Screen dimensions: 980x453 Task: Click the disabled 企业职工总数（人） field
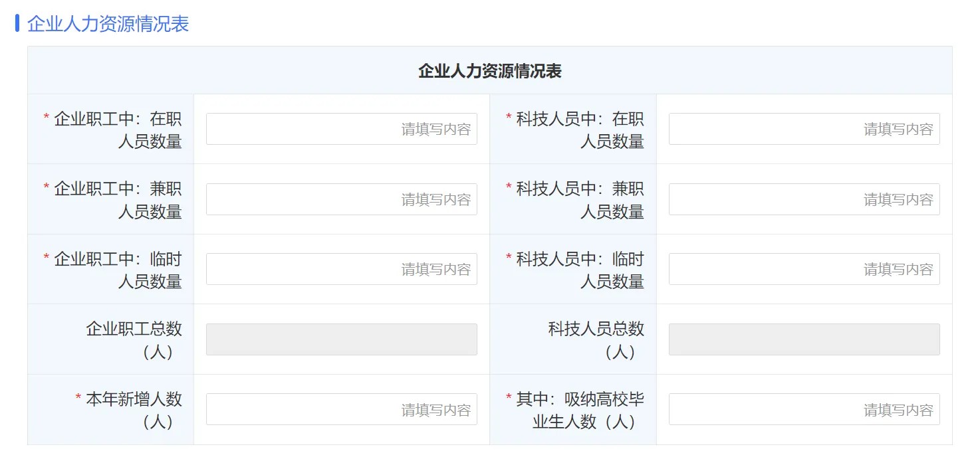pos(341,339)
